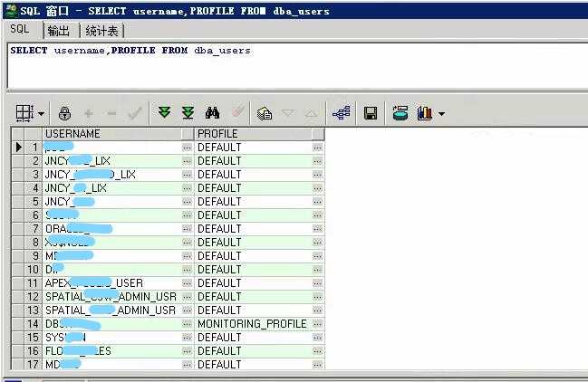Click the insert record plus icon
This screenshot has height=382, width=588.
point(89,113)
